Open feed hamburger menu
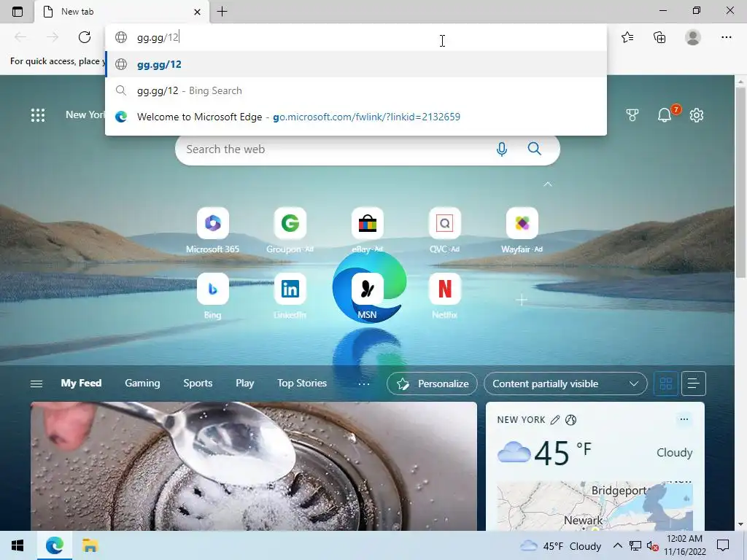 [x=36, y=384]
